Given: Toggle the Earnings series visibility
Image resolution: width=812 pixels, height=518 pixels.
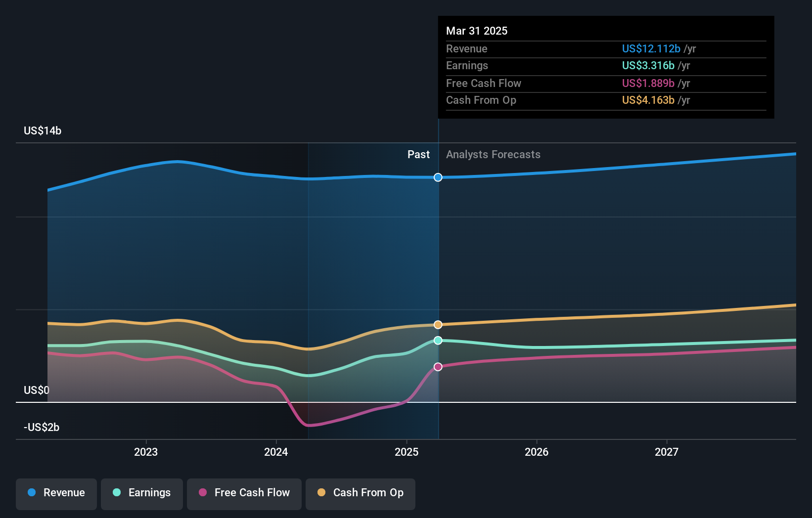Looking at the screenshot, I should click(x=142, y=493).
